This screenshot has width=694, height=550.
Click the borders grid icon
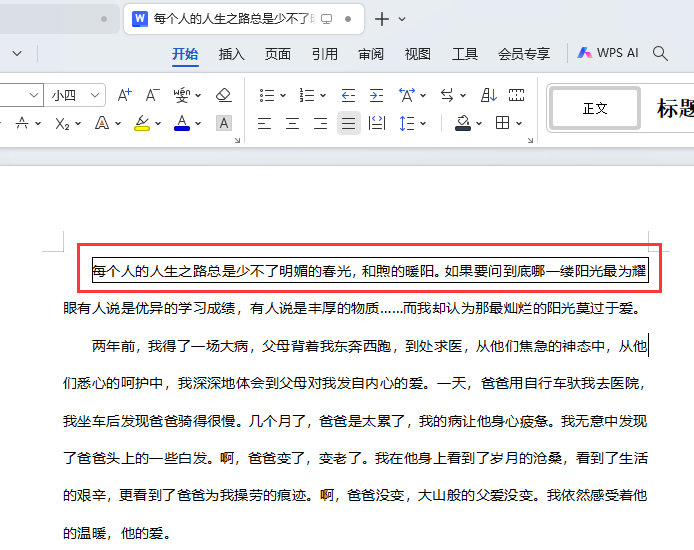pos(502,123)
